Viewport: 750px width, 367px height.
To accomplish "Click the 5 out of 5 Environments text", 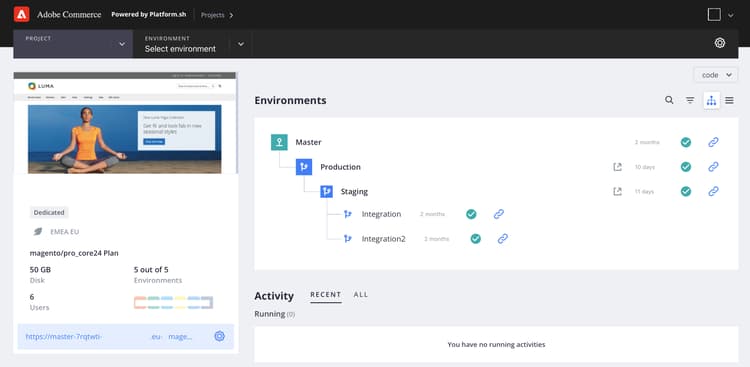I will pyautogui.click(x=151, y=269).
